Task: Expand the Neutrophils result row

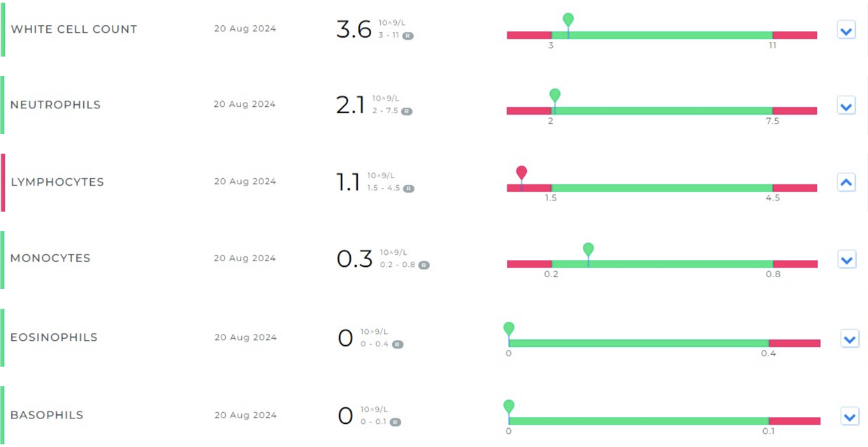Action: [846, 107]
